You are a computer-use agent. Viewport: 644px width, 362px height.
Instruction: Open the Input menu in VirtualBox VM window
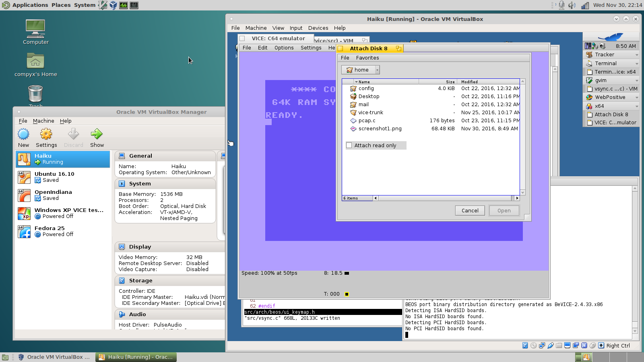(296, 28)
